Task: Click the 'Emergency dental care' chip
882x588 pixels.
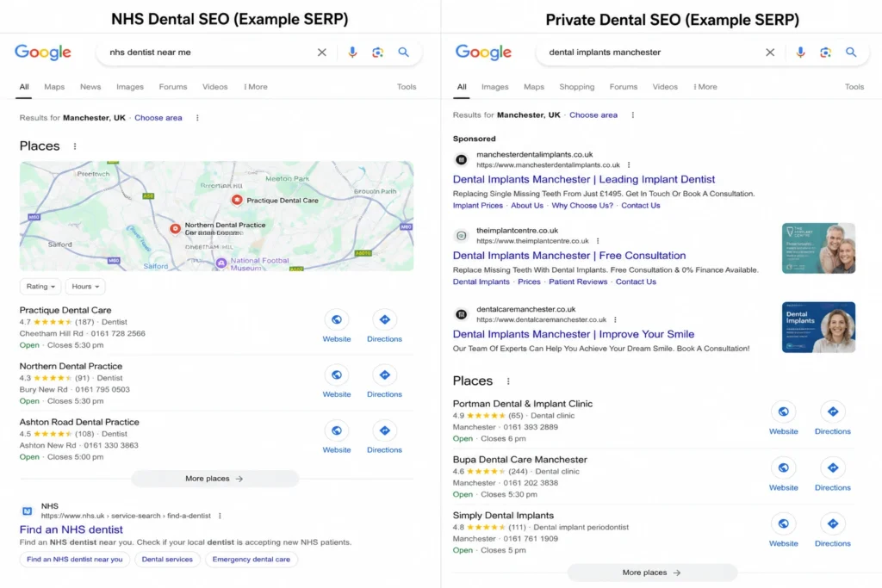Action: (251, 560)
